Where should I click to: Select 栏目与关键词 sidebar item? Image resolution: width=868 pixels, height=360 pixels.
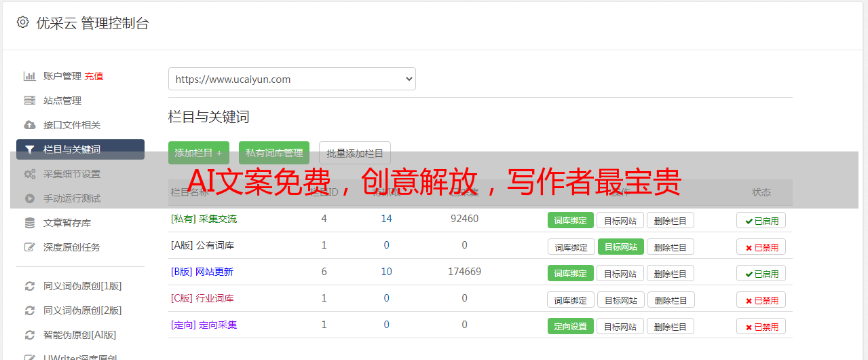[x=80, y=149]
